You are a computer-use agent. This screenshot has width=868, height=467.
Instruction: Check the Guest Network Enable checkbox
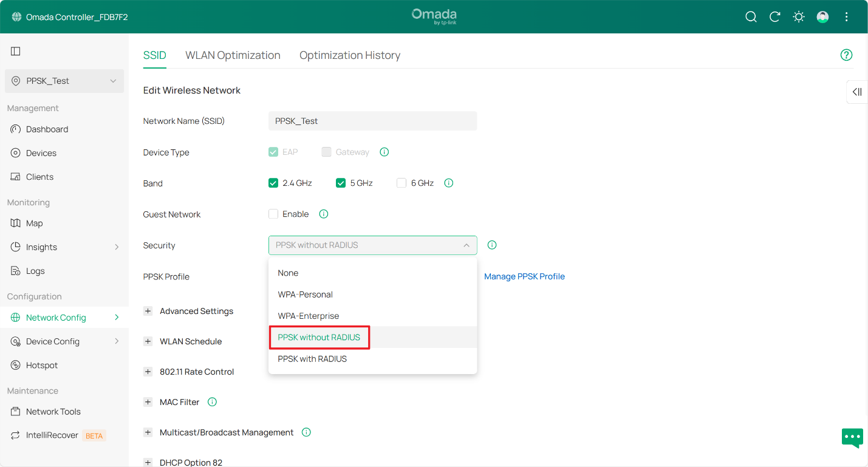(273, 214)
